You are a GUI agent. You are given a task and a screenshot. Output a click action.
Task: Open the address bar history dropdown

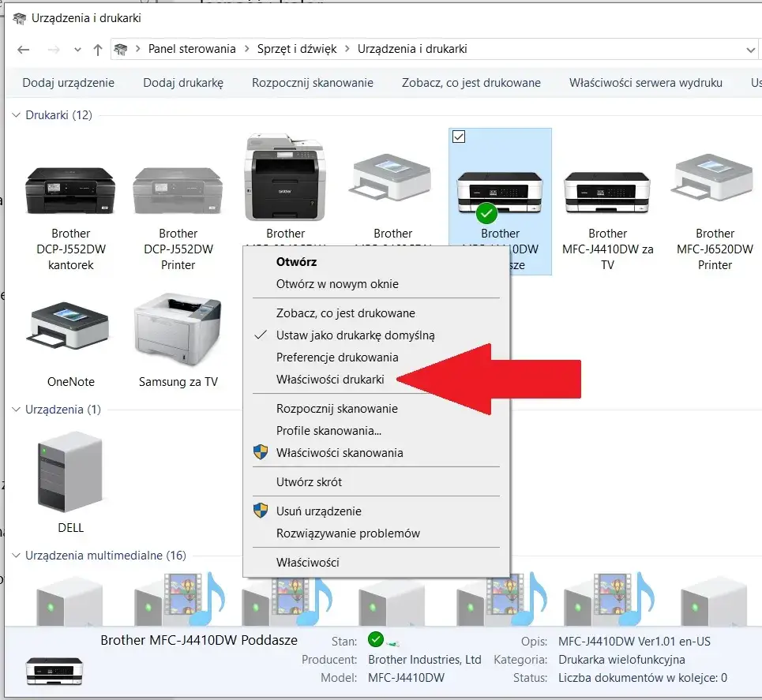(x=750, y=49)
